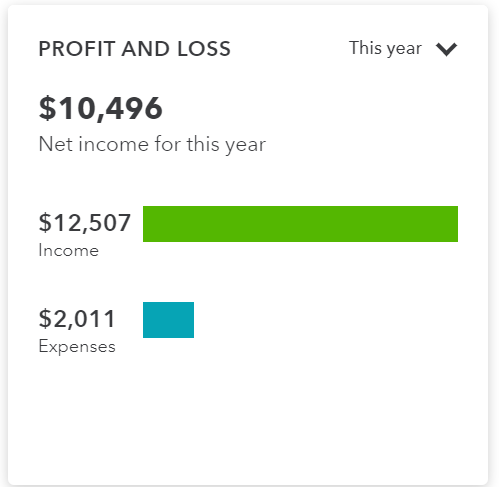Screen dimensions: 499x487
Task: Open the This year period dropdown
Action: point(403,49)
